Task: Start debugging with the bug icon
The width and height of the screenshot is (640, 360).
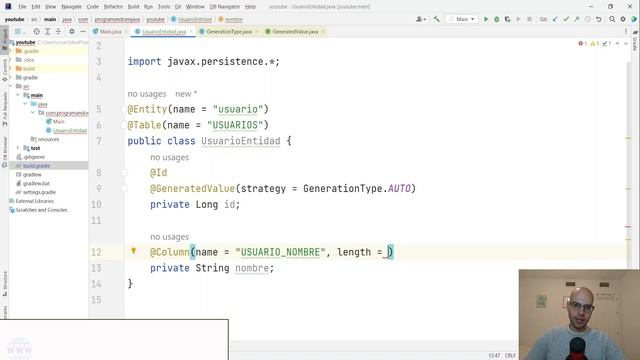Action: [x=496, y=19]
